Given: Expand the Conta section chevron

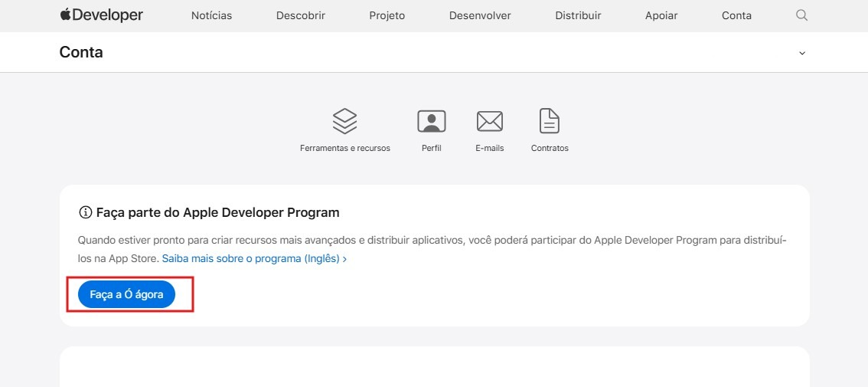Looking at the screenshot, I should click(801, 53).
